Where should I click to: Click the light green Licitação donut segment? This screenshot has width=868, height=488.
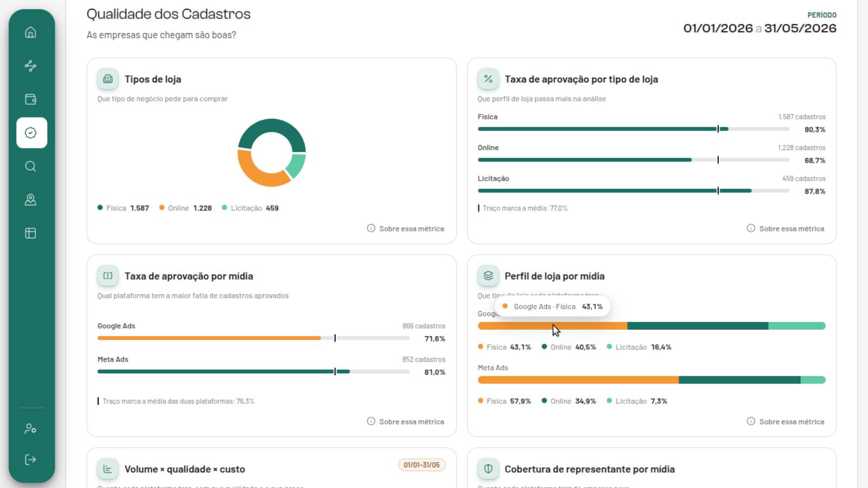pos(297,165)
